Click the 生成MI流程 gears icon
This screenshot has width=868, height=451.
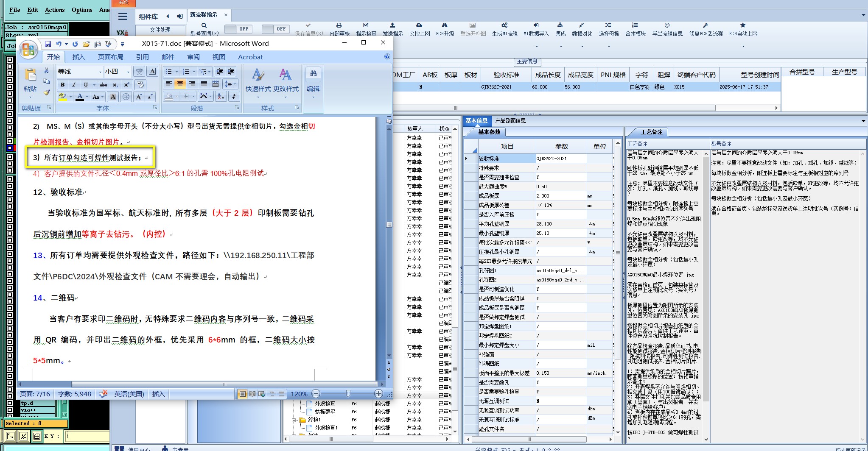504,25
